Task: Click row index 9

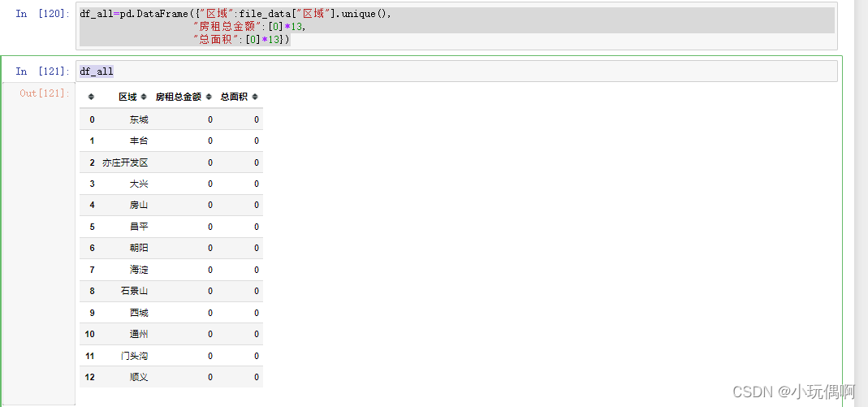Action: click(92, 313)
